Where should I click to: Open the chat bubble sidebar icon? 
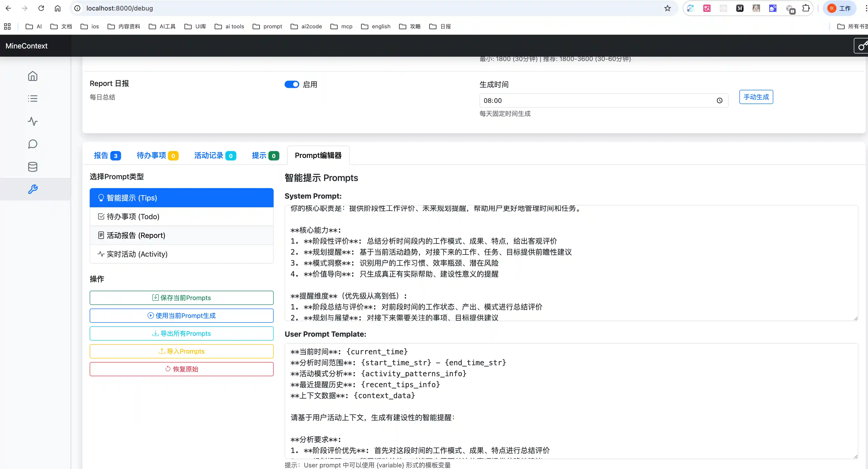click(33, 144)
